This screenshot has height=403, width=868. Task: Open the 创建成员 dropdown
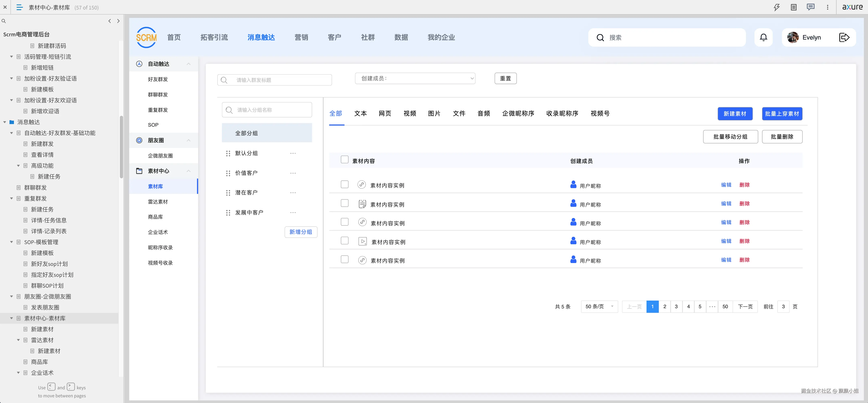415,78
